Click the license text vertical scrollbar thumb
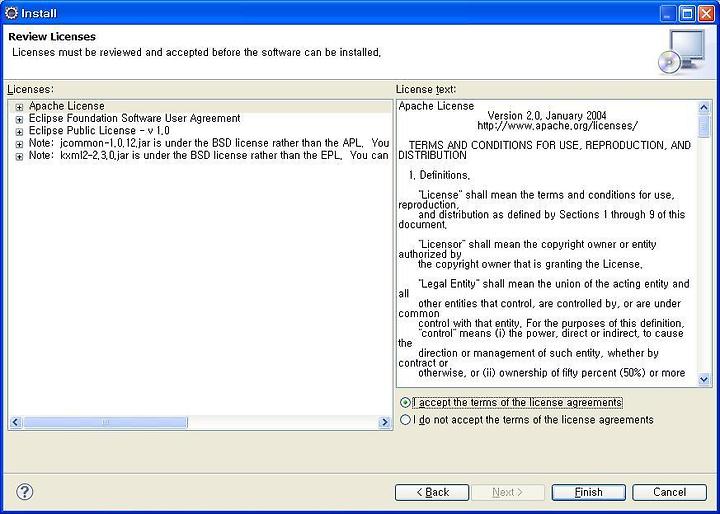This screenshot has height=514, width=720. pyautogui.click(x=703, y=127)
